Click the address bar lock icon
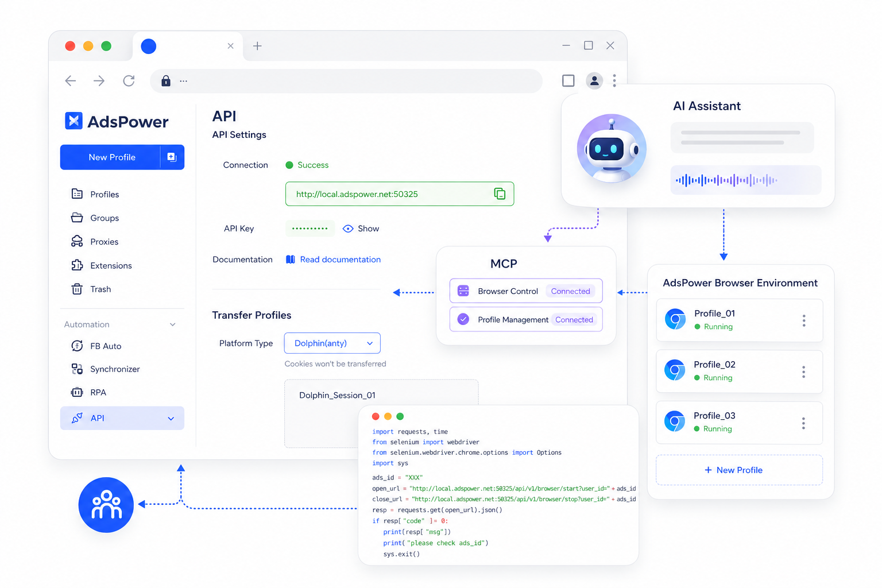The image size is (882, 588). click(166, 81)
